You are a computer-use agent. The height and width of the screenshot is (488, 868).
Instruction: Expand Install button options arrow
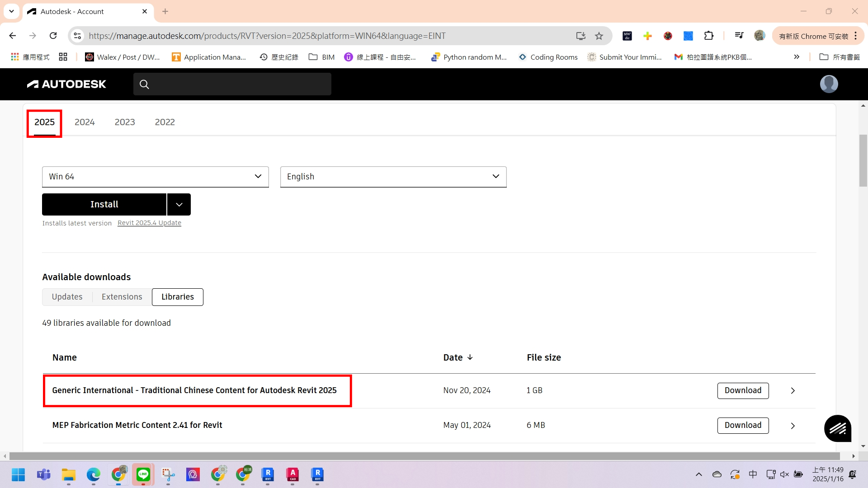tap(179, 205)
